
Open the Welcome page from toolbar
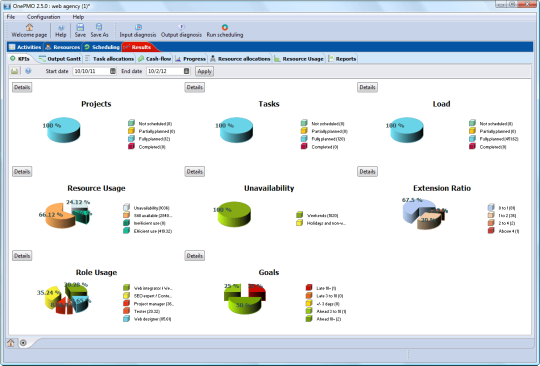click(29, 30)
